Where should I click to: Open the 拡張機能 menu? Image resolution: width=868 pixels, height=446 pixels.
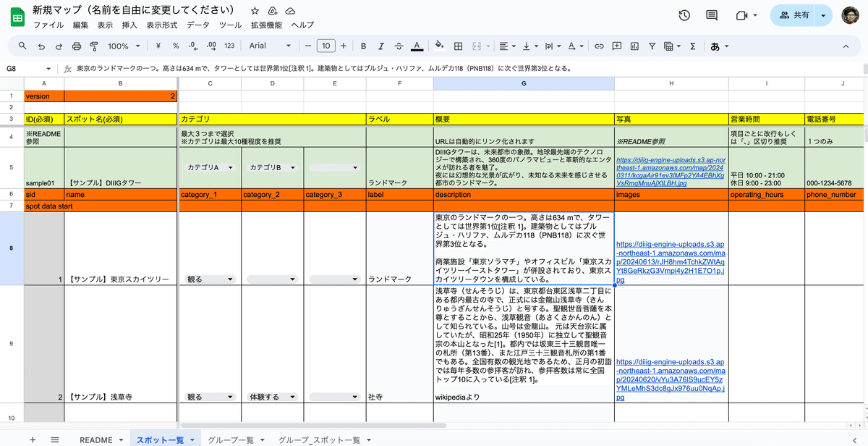click(x=266, y=25)
